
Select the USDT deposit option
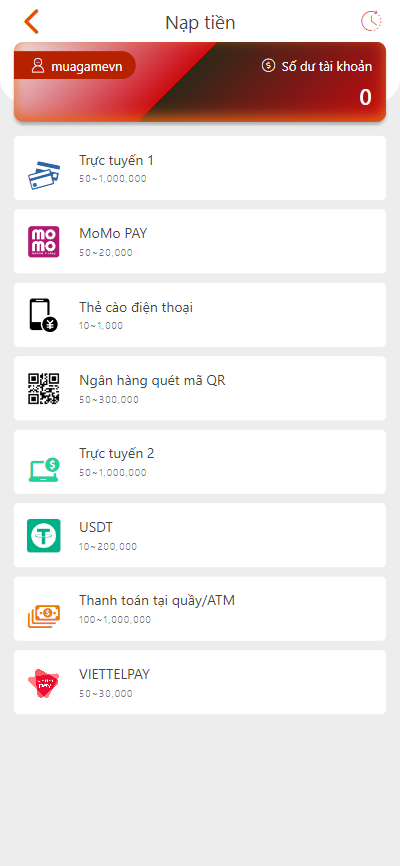pos(200,535)
